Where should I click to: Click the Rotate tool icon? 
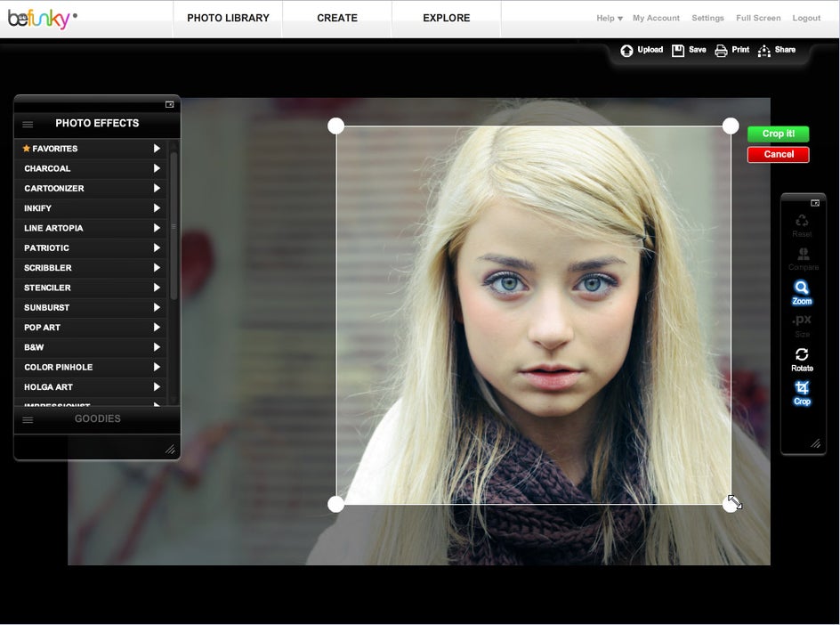point(802,354)
